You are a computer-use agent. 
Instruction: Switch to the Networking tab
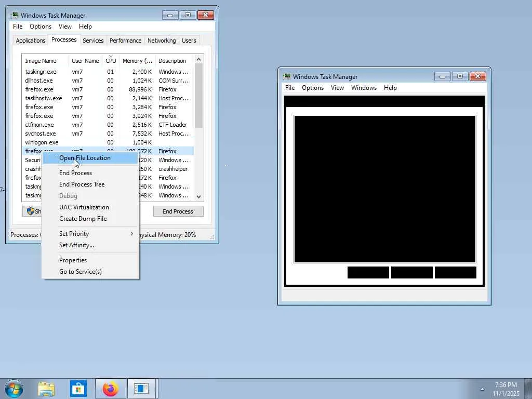click(162, 41)
